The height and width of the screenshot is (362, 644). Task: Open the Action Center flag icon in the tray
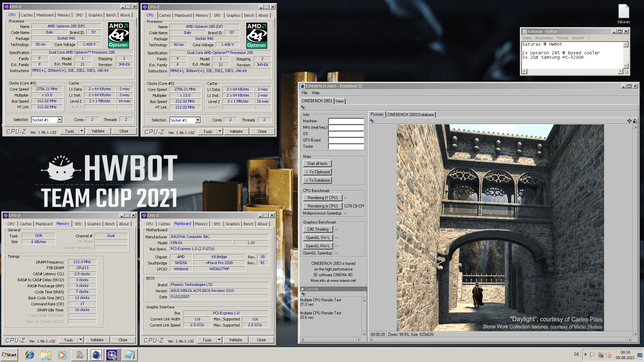593,355
